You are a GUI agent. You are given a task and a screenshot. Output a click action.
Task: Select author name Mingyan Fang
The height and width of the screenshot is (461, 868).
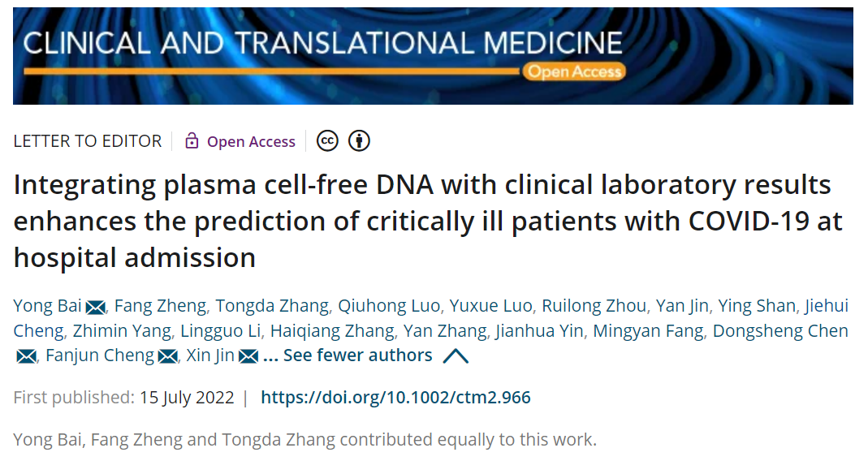[648, 331]
